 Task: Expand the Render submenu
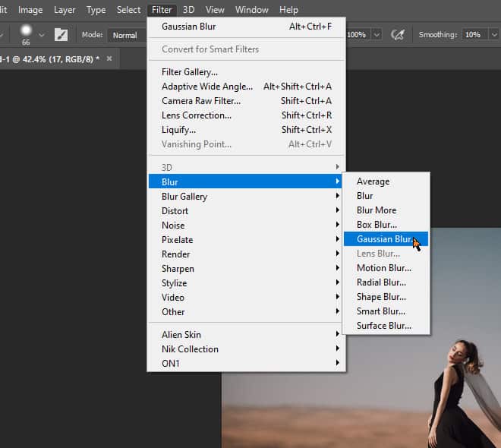point(247,254)
